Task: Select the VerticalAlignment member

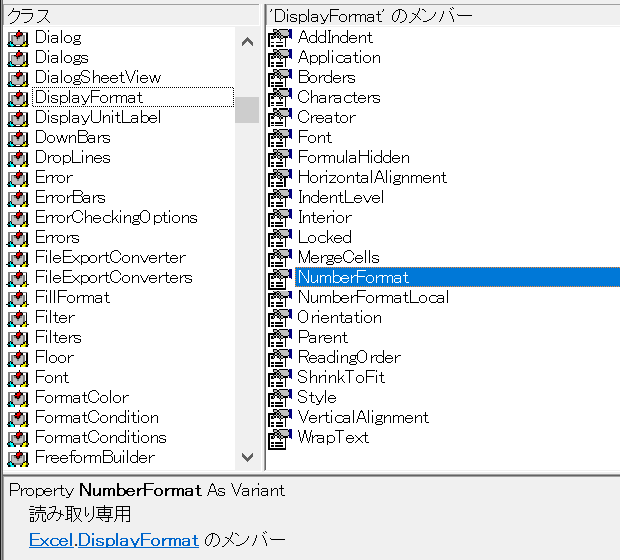Action: click(363, 418)
